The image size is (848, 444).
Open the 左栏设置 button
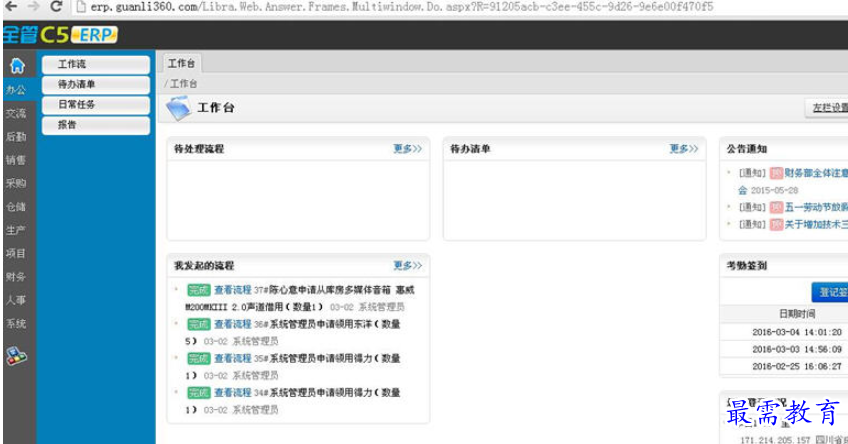coord(827,108)
